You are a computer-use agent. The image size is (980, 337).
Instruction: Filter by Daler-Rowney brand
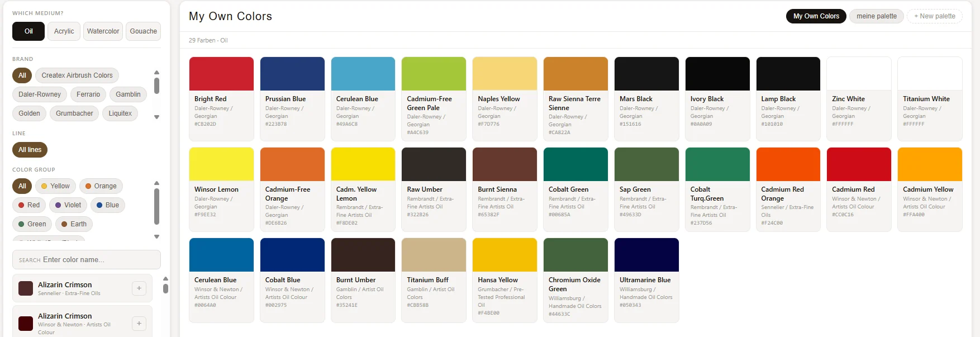click(40, 94)
